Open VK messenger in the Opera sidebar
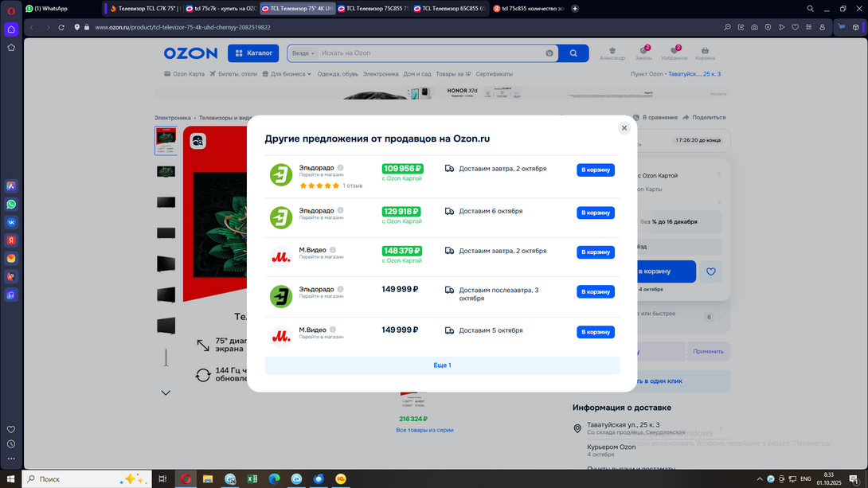 [11, 222]
